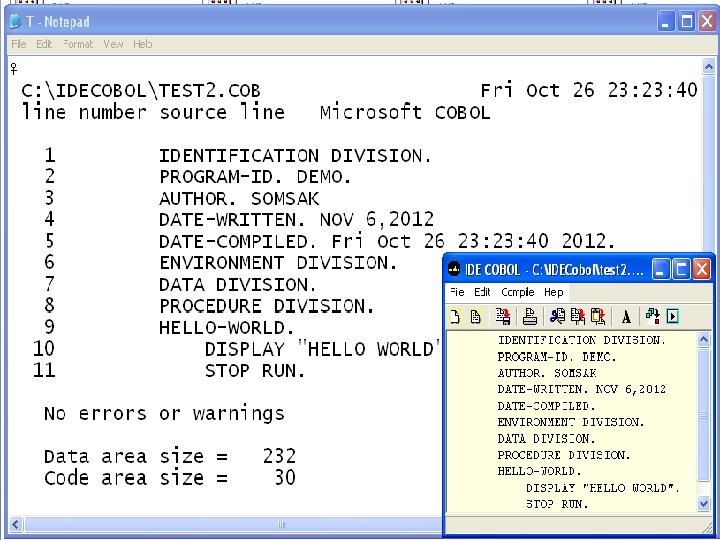Screen dimensions: 720x540
Task: Click 'PROCEDURE DIVISION.' line 8 in Notepad
Action: tap(267, 306)
